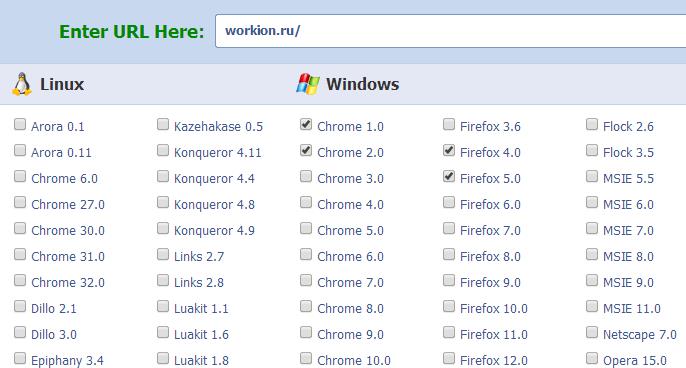Enable the Flock 3.5 checkbox
The width and height of the screenshot is (686, 368).
(592, 151)
